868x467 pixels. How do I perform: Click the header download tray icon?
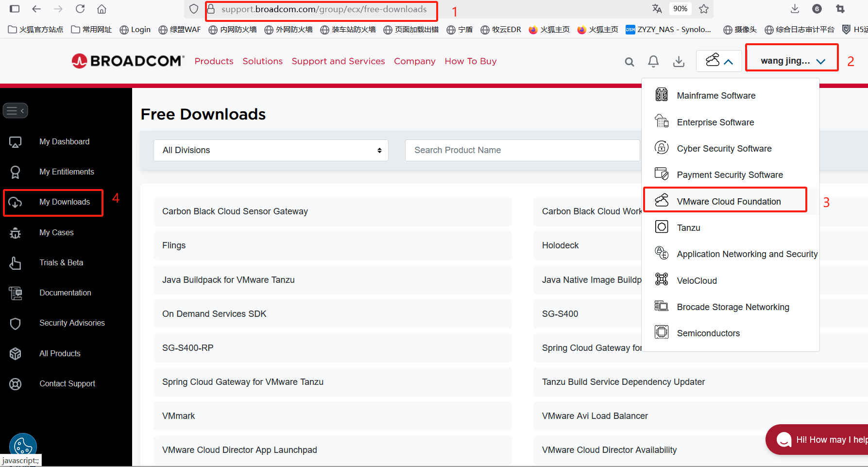coord(679,61)
